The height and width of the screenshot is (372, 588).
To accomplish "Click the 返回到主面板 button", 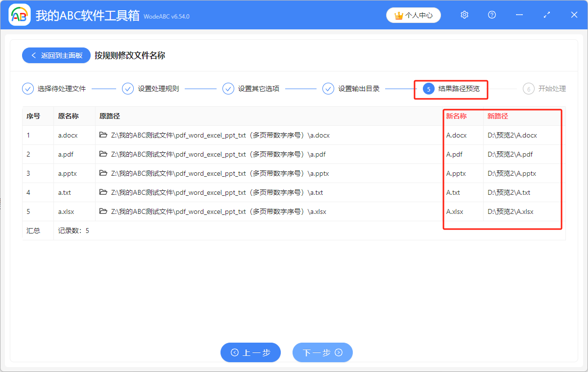I will [x=56, y=55].
